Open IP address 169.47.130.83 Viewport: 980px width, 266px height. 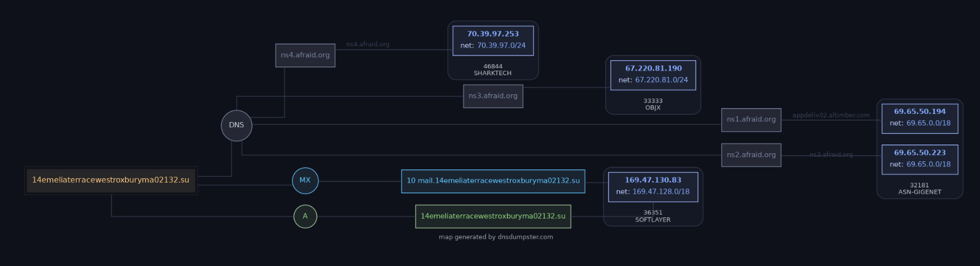(x=653, y=180)
